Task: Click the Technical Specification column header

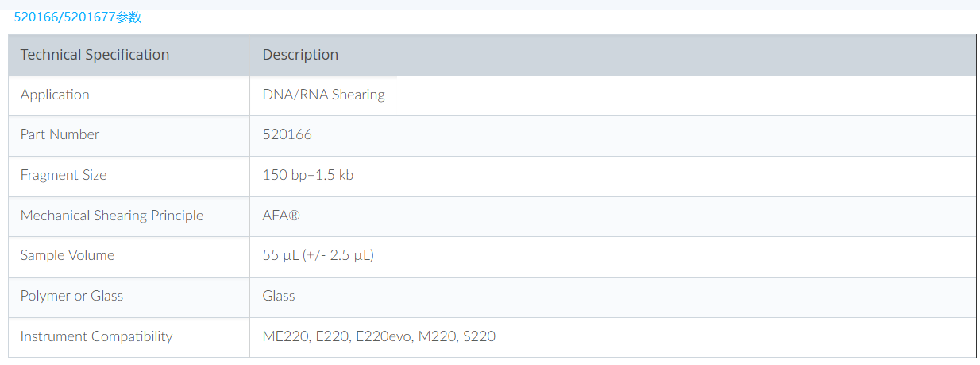Action: click(95, 55)
